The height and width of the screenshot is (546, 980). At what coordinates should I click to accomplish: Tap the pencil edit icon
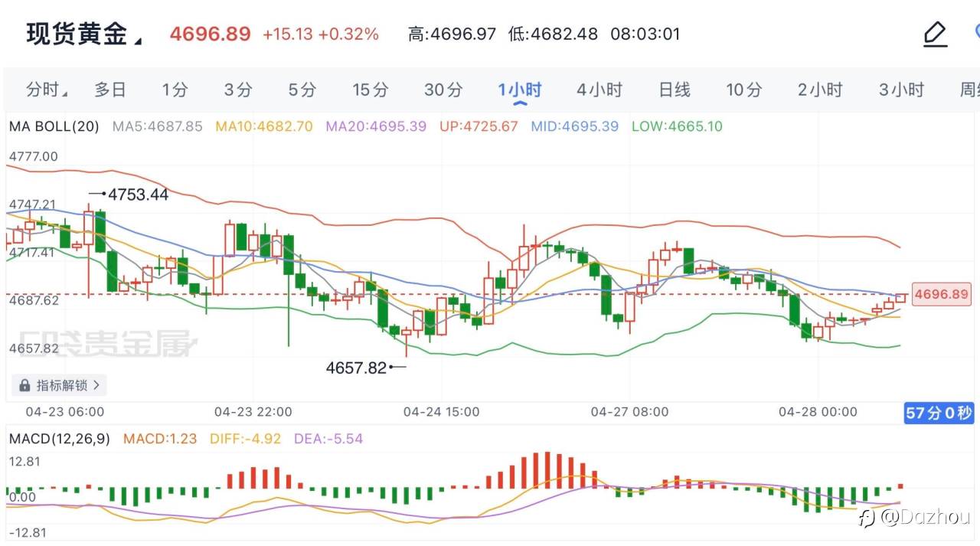(936, 34)
